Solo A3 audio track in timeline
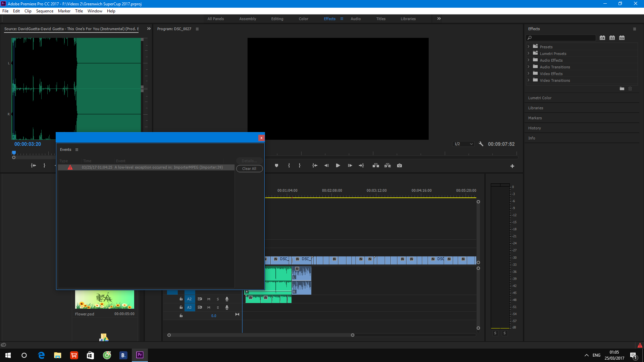The width and height of the screenshot is (644, 362). [x=218, y=307]
